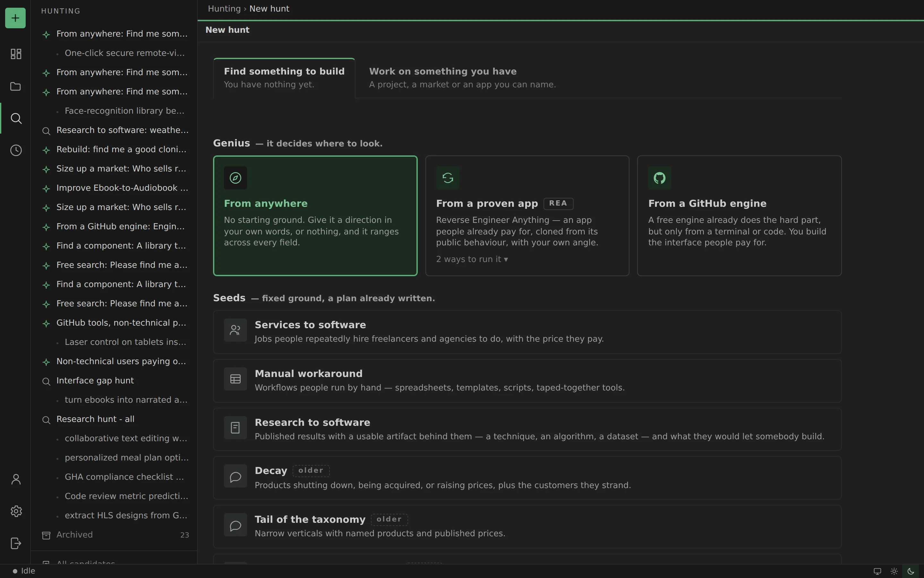Select the From a GitHub engine card
Image resolution: width=924 pixels, height=578 pixels.
739,215
